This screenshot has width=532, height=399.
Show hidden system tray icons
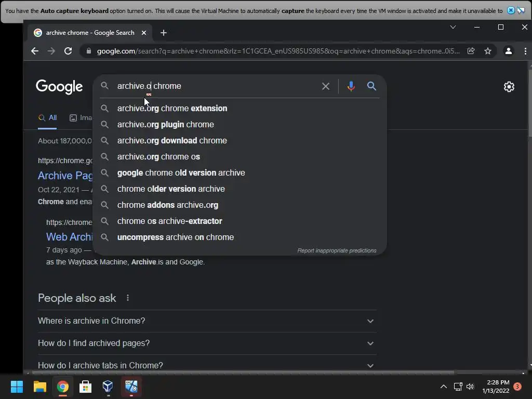444,387
